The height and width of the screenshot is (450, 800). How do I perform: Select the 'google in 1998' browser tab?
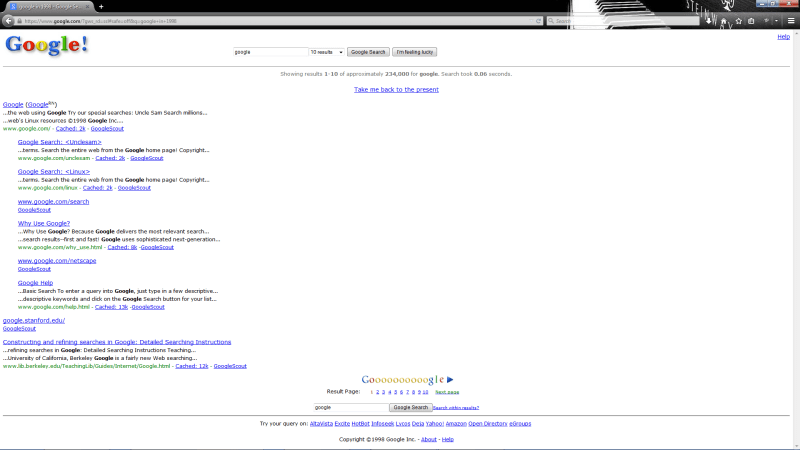[49, 7]
